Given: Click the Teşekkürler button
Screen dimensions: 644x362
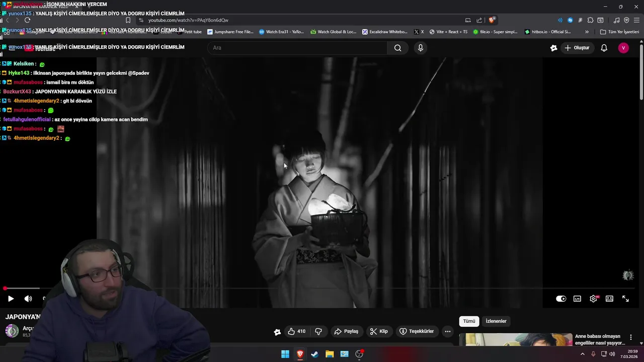Looking at the screenshot, I should point(417,331).
